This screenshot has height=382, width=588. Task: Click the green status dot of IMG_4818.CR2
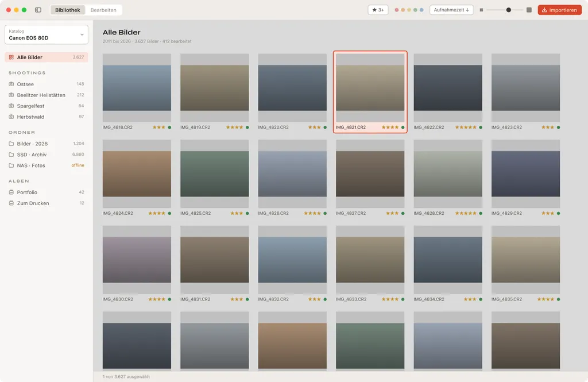tap(169, 127)
